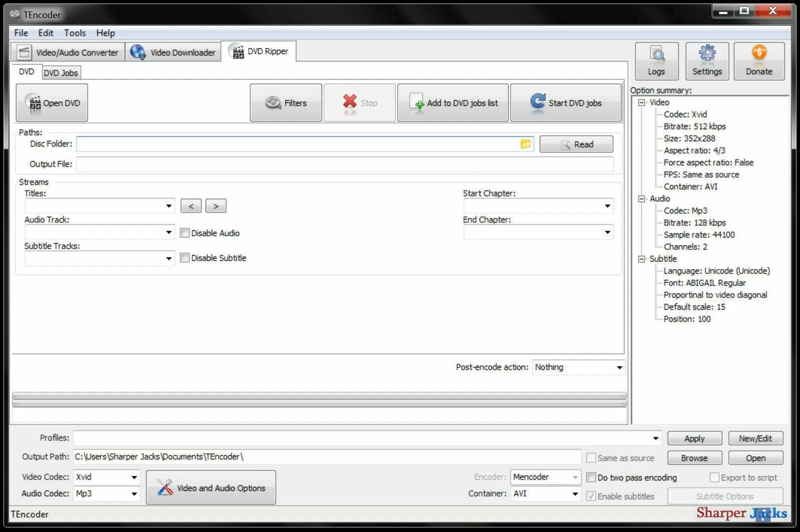This screenshot has height=532, width=800.
Task: Collapse the Subtitle tree node
Action: coord(642,259)
